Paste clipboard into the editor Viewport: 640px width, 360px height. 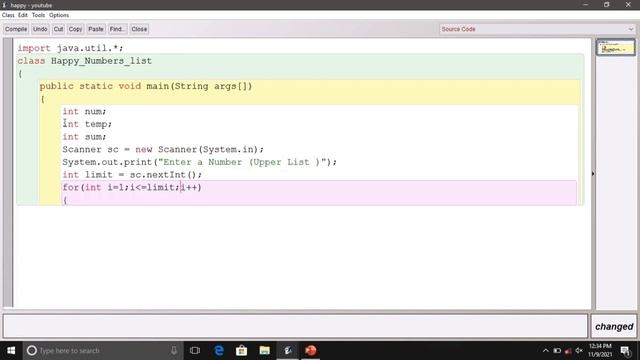point(96,29)
